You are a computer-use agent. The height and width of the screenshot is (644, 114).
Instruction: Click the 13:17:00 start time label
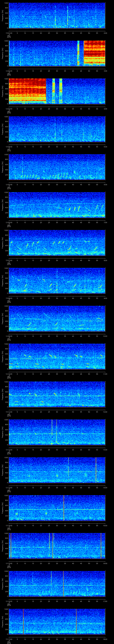pos(9,639)
